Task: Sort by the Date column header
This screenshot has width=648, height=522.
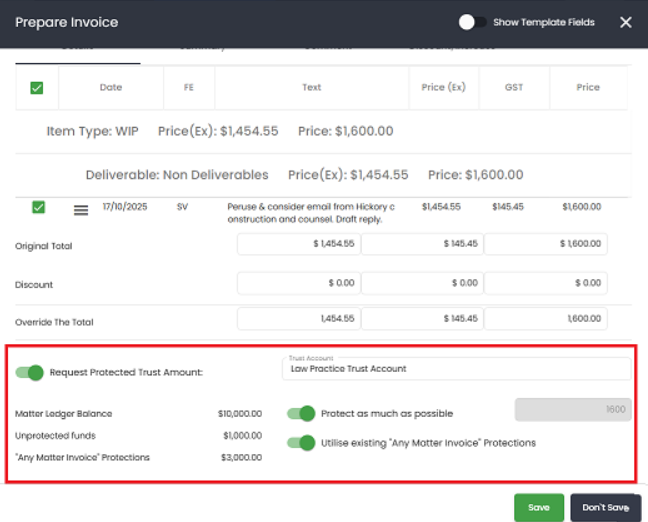Action: coord(111,88)
